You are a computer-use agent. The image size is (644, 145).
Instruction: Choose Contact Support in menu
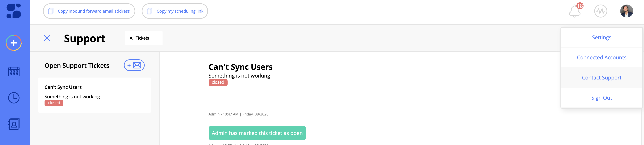click(602, 78)
